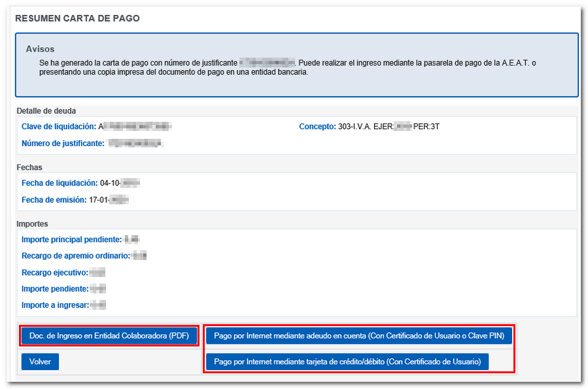Go back with the Volver button
The width and height of the screenshot is (588, 389).
click(40, 361)
